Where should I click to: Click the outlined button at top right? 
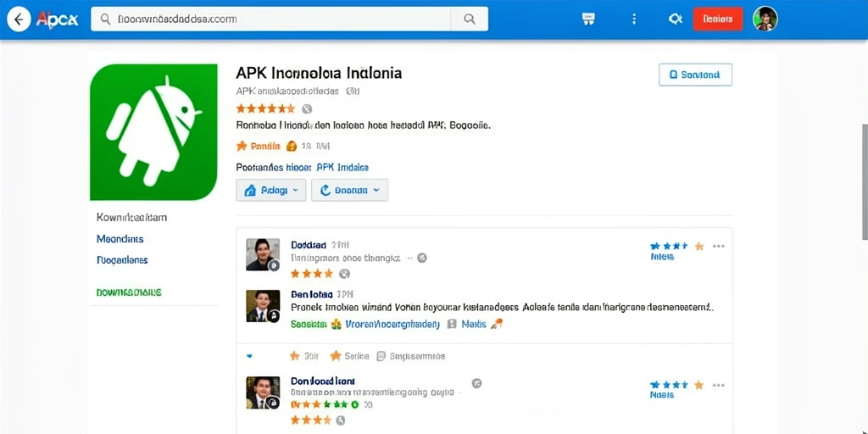(695, 75)
